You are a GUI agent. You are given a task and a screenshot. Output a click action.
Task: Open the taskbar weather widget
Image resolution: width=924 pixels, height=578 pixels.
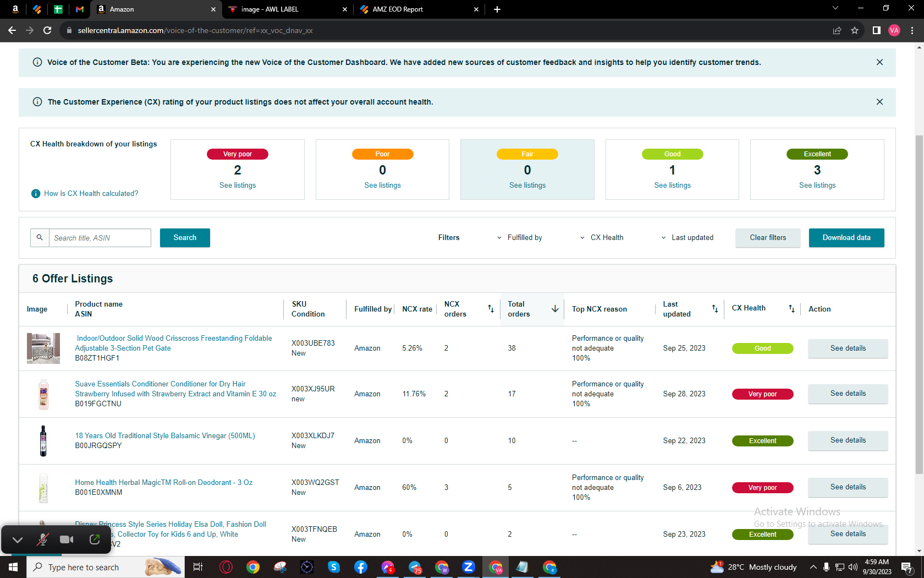point(753,567)
